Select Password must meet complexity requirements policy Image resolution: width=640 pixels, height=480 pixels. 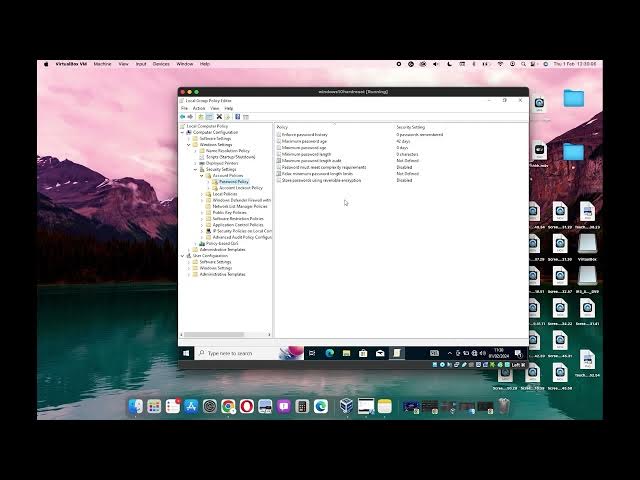[324, 167]
